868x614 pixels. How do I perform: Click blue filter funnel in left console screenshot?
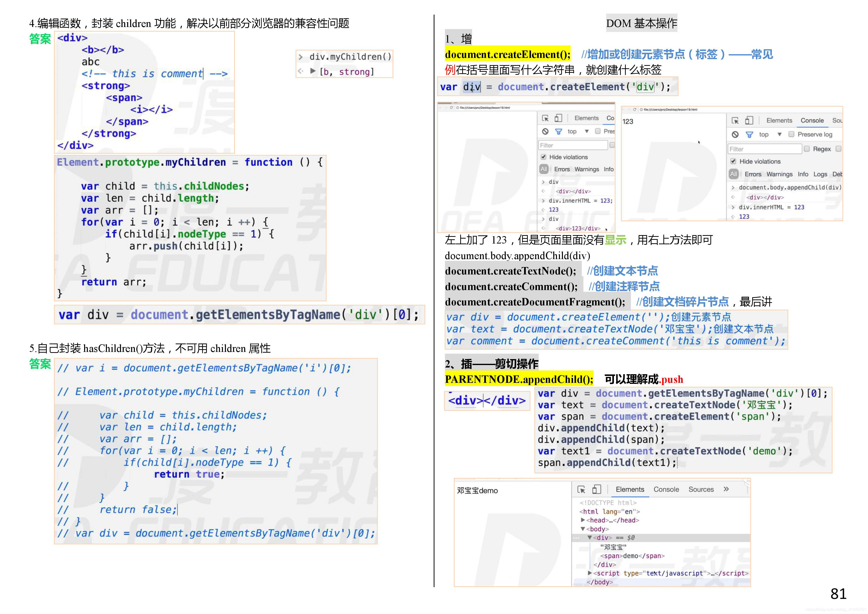tap(558, 132)
